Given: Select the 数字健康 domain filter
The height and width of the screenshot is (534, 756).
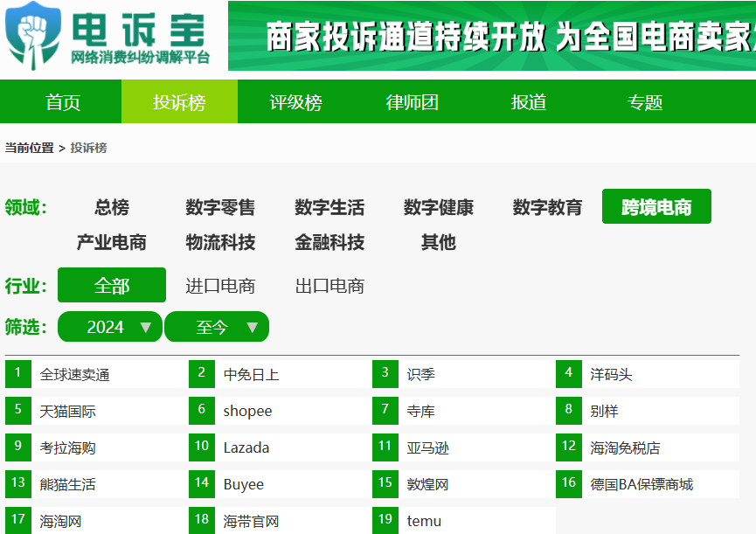Looking at the screenshot, I should click(438, 207).
